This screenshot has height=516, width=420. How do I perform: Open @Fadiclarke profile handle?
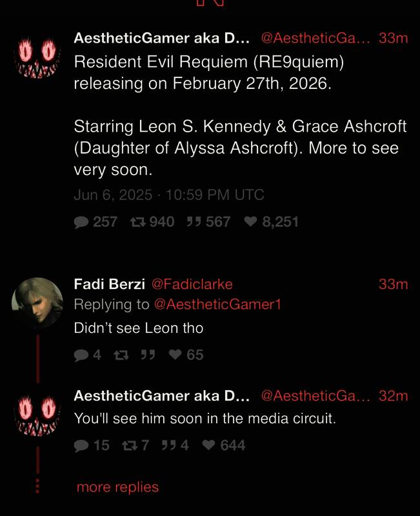pos(192,284)
